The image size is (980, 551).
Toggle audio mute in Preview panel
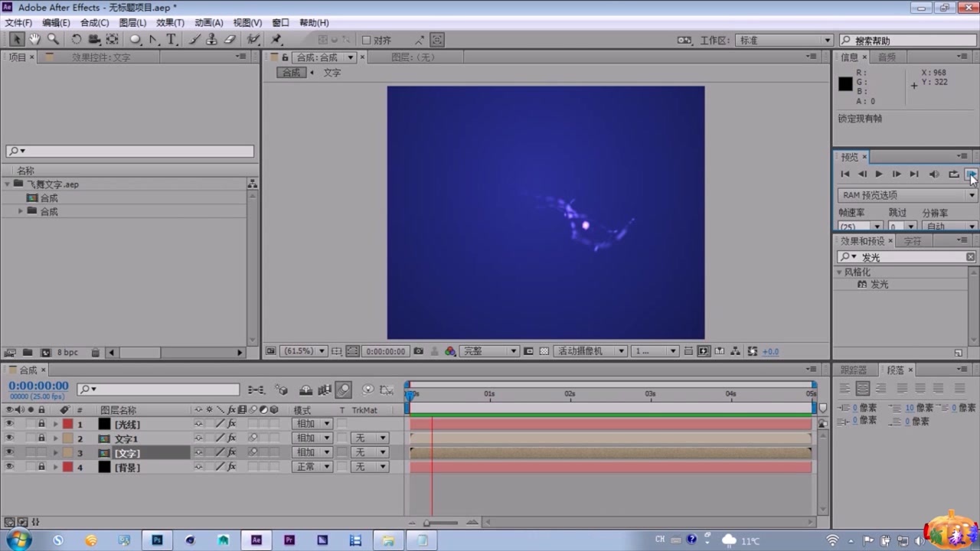tap(934, 174)
